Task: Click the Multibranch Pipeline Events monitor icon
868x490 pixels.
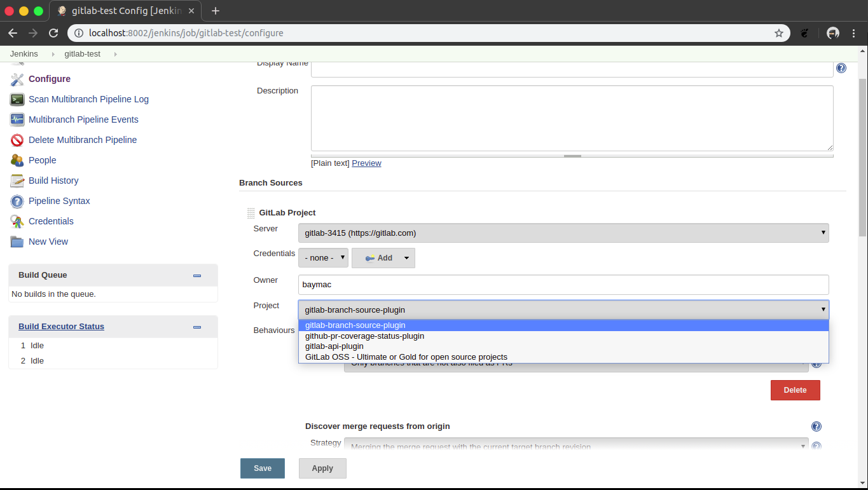Action: coord(17,119)
